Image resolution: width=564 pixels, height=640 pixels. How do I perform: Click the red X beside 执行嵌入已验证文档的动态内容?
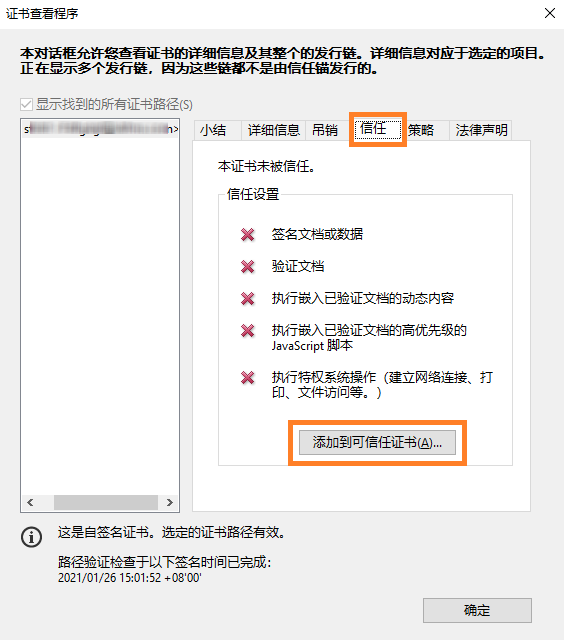(x=247, y=298)
